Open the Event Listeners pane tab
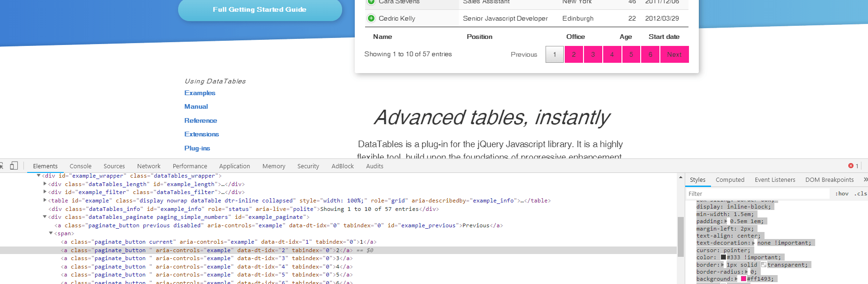 coord(775,179)
